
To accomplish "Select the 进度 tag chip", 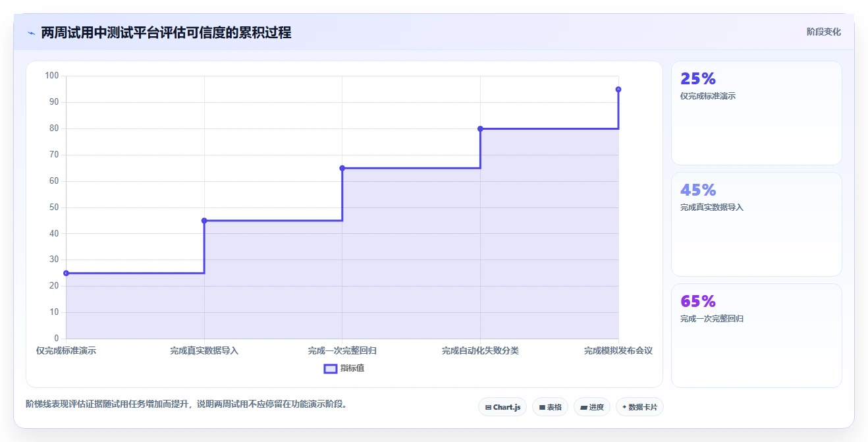I will (592, 407).
